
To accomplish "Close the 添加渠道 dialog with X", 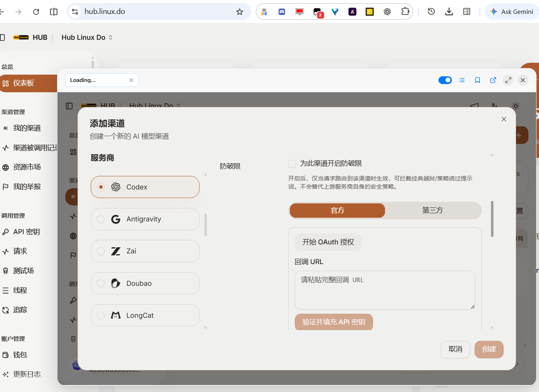I will coord(504,119).
